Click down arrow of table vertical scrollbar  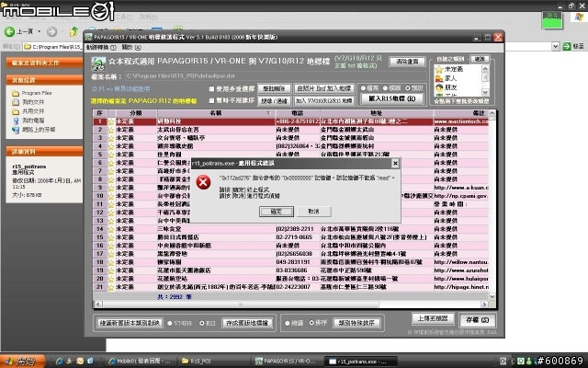click(x=492, y=297)
